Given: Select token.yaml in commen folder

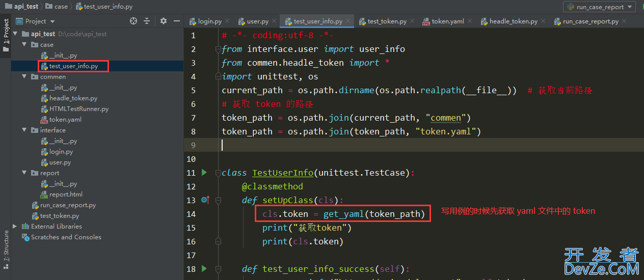Looking at the screenshot, I should pyautogui.click(x=65, y=120).
